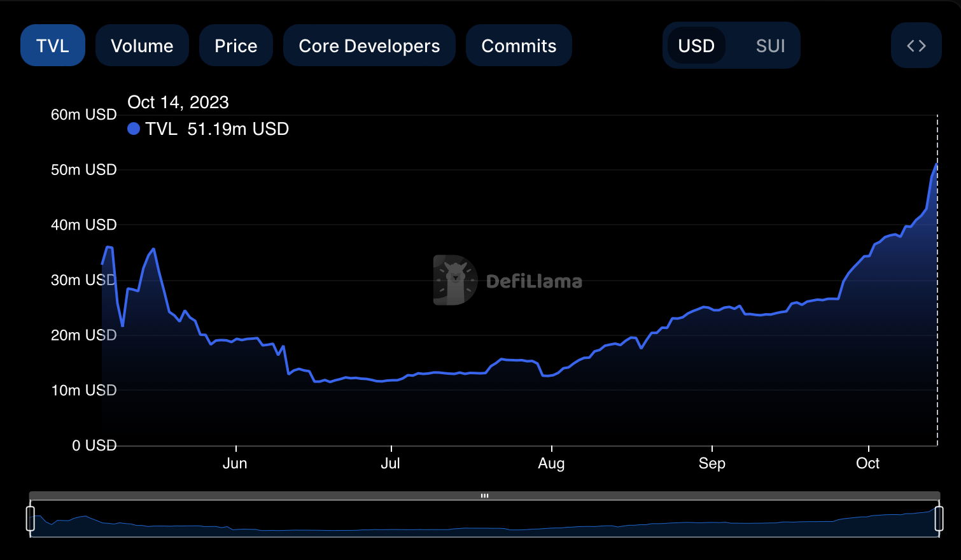Click the 20m USD axis label

pyautogui.click(x=84, y=335)
